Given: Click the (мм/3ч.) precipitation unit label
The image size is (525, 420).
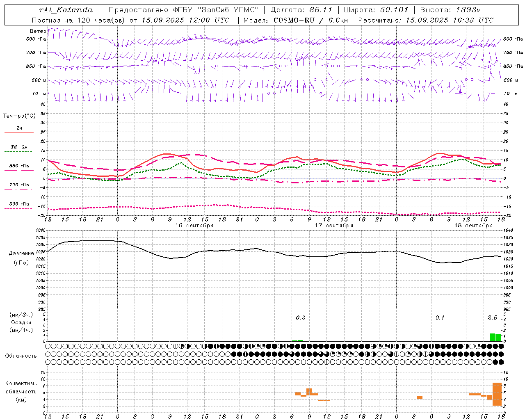Looking at the screenshot, I should [x=21, y=315].
